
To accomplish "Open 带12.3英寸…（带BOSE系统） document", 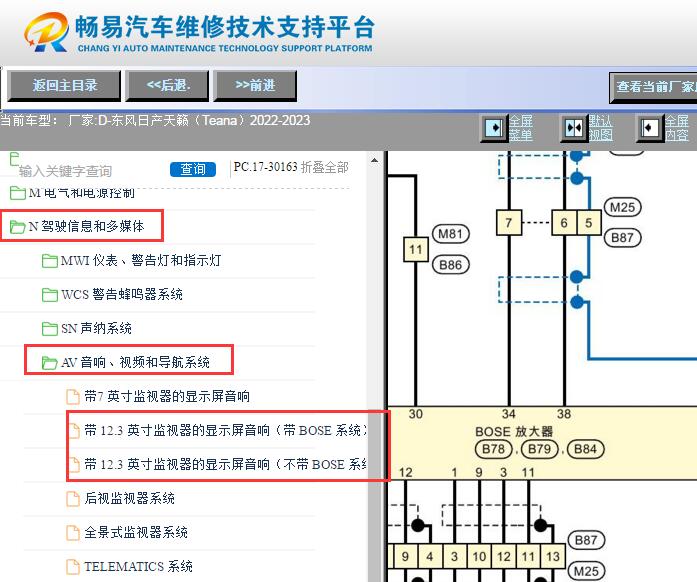I will pyautogui.click(x=225, y=430).
